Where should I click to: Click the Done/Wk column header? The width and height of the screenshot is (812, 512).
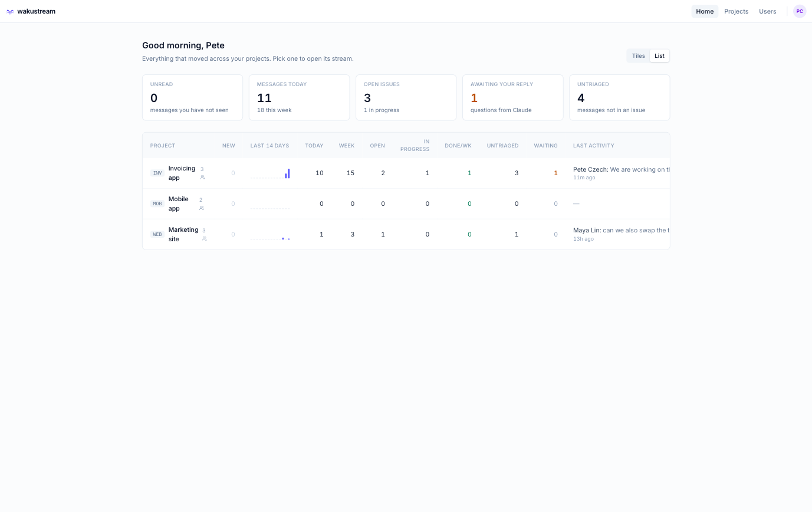(x=458, y=146)
